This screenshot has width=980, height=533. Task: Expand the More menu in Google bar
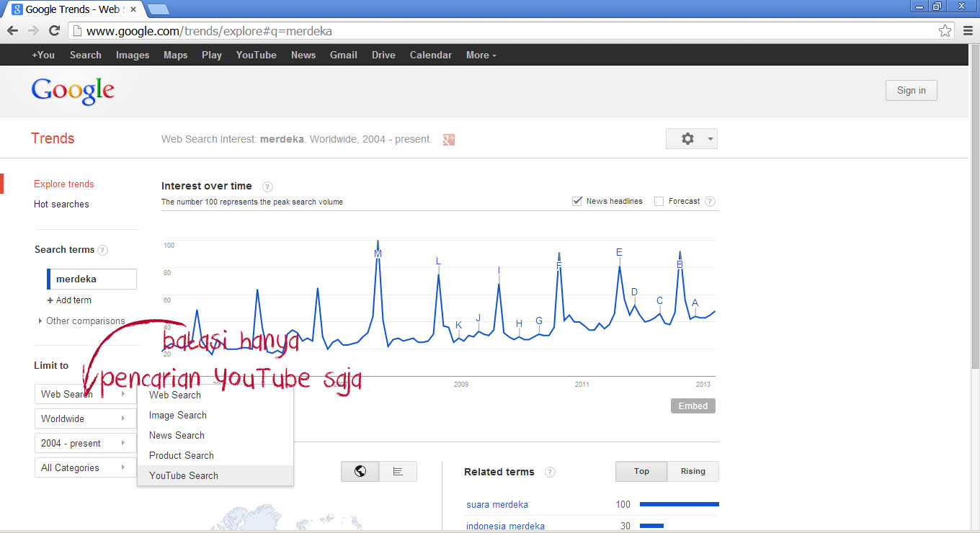tap(481, 55)
